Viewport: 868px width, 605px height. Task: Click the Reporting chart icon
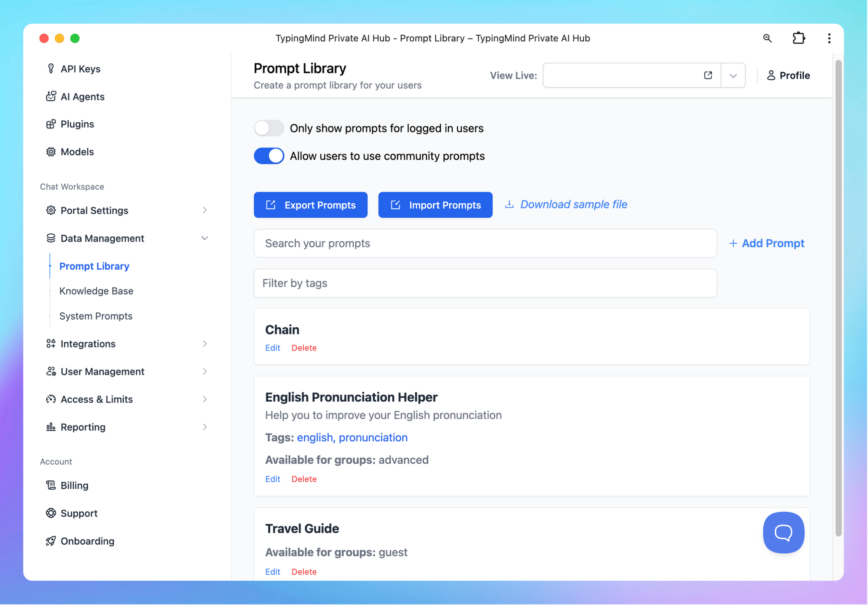point(51,427)
